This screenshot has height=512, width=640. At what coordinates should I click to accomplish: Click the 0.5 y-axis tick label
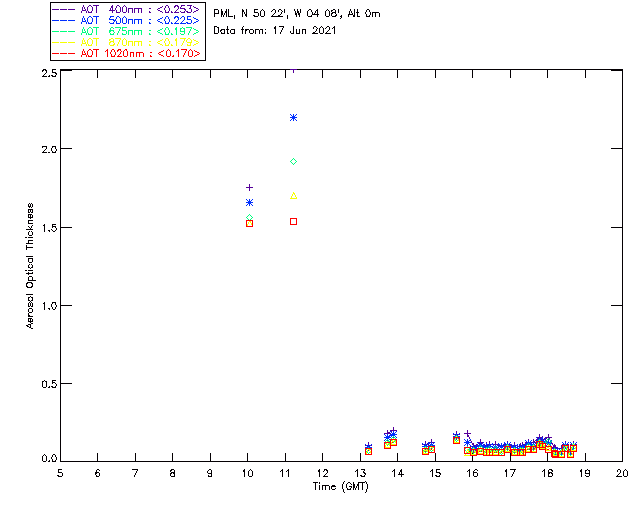[49, 384]
